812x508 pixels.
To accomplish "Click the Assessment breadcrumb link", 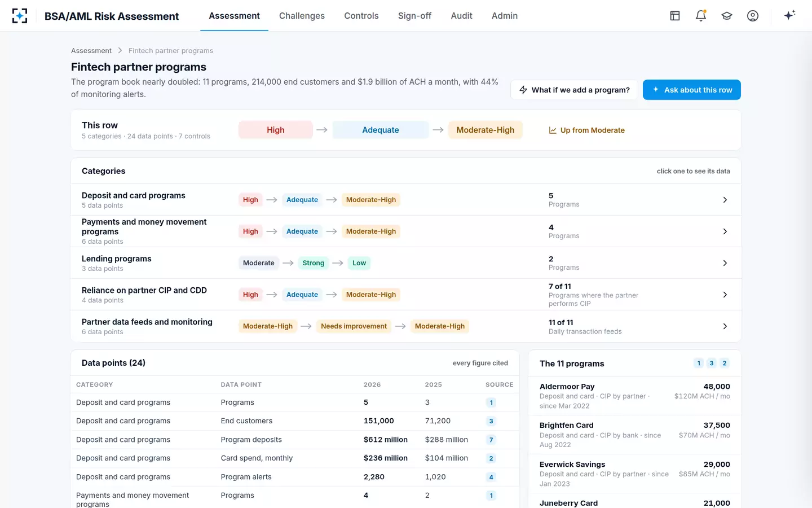I will 91,51.
